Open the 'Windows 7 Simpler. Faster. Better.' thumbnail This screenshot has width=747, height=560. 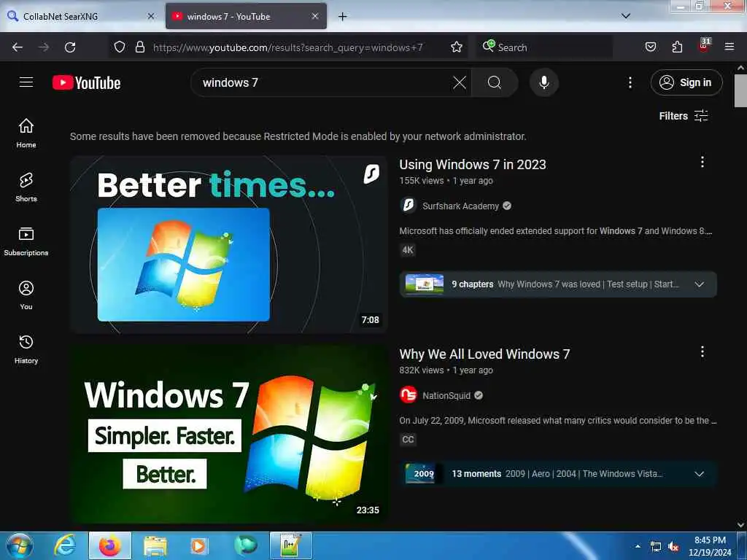228,435
